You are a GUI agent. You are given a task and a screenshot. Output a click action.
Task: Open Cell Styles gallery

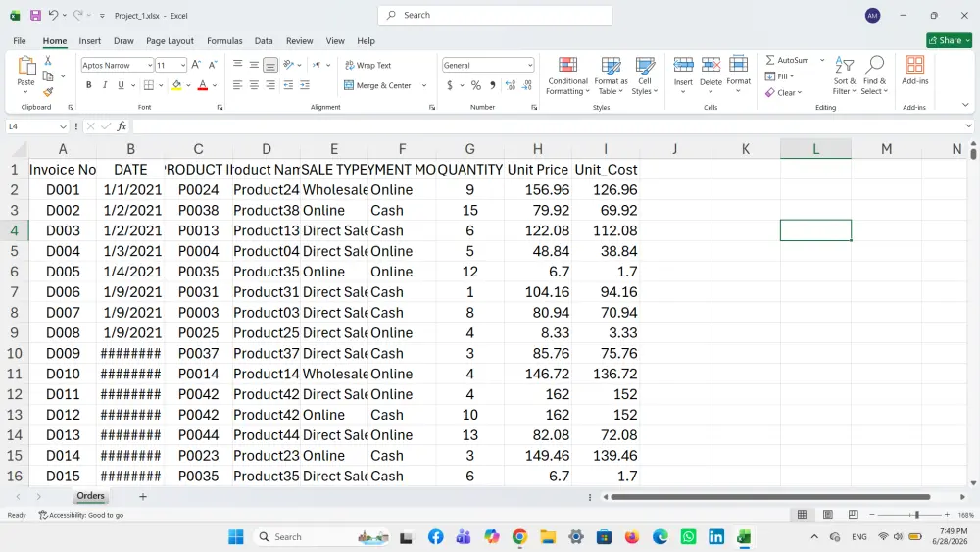pos(645,75)
